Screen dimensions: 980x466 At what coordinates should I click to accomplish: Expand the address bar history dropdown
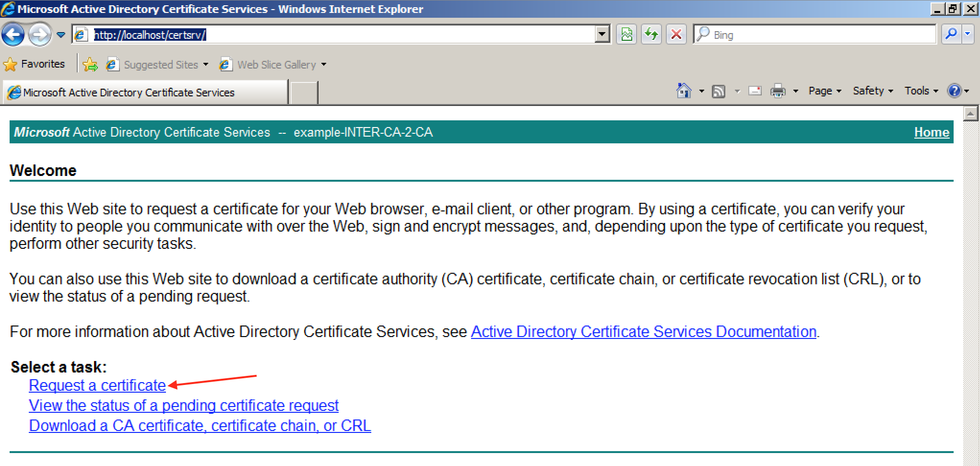(602, 35)
